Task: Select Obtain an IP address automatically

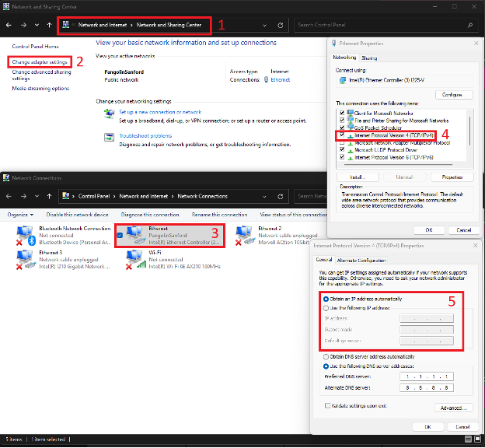Action: [x=326, y=299]
